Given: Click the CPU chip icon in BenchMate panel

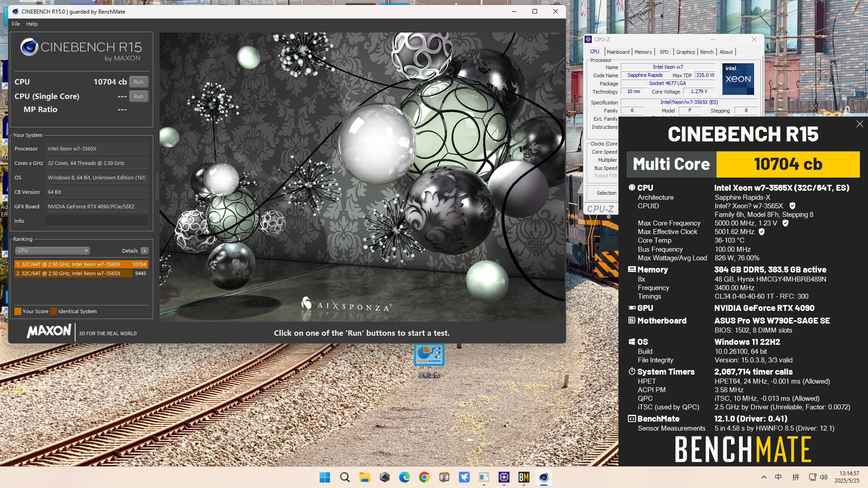Looking at the screenshot, I should pyautogui.click(x=632, y=188).
